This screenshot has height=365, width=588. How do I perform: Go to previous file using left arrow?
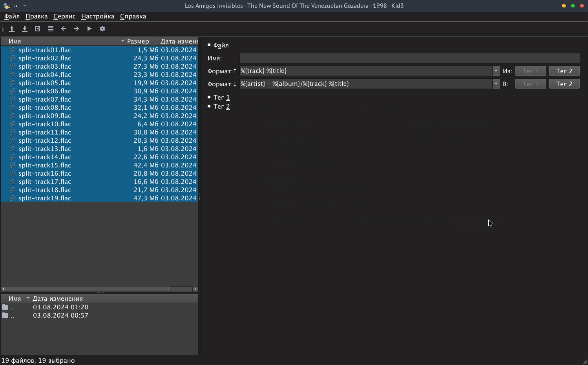[x=64, y=29]
